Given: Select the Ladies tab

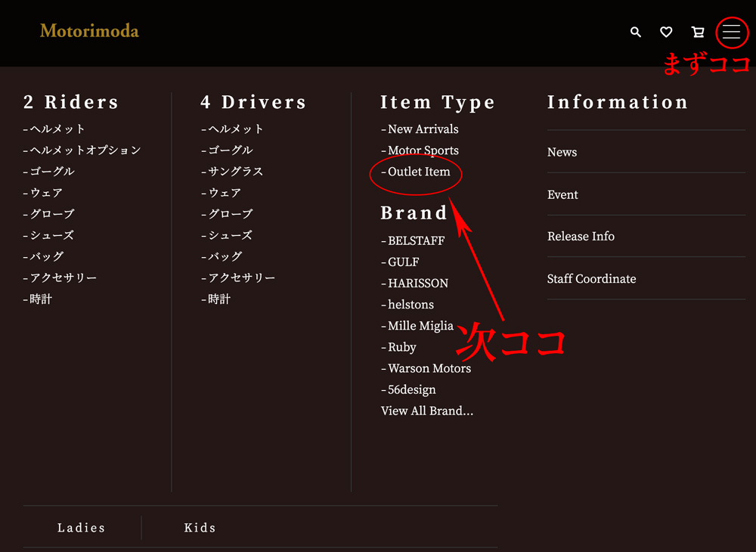Looking at the screenshot, I should 81,528.
